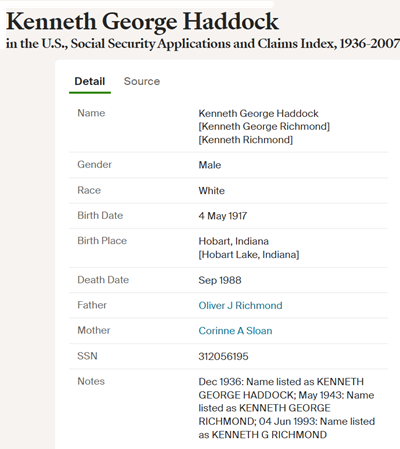Image resolution: width=400 pixels, height=449 pixels.
Task: Click the Father field label
Action: (92, 305)
